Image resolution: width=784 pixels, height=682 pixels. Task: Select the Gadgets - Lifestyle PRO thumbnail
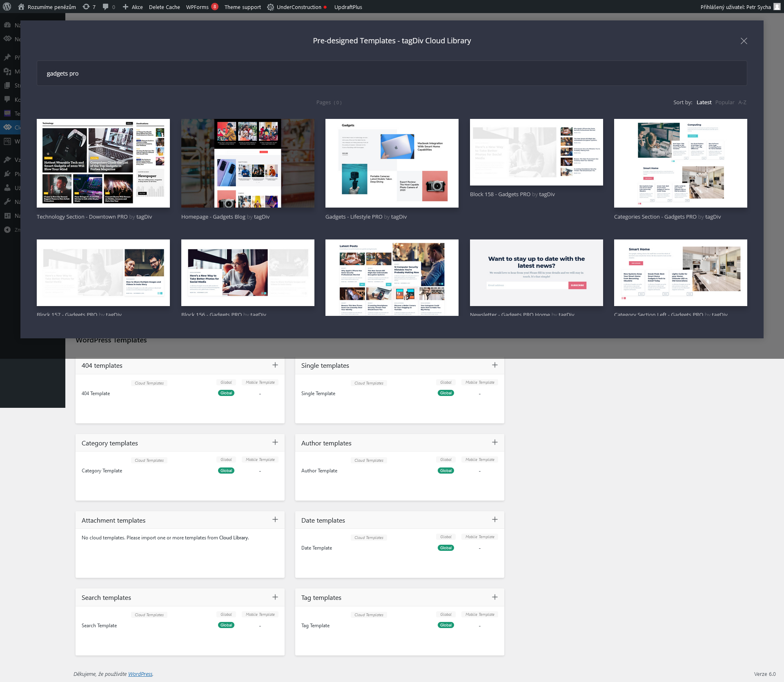tap(392, 163)
